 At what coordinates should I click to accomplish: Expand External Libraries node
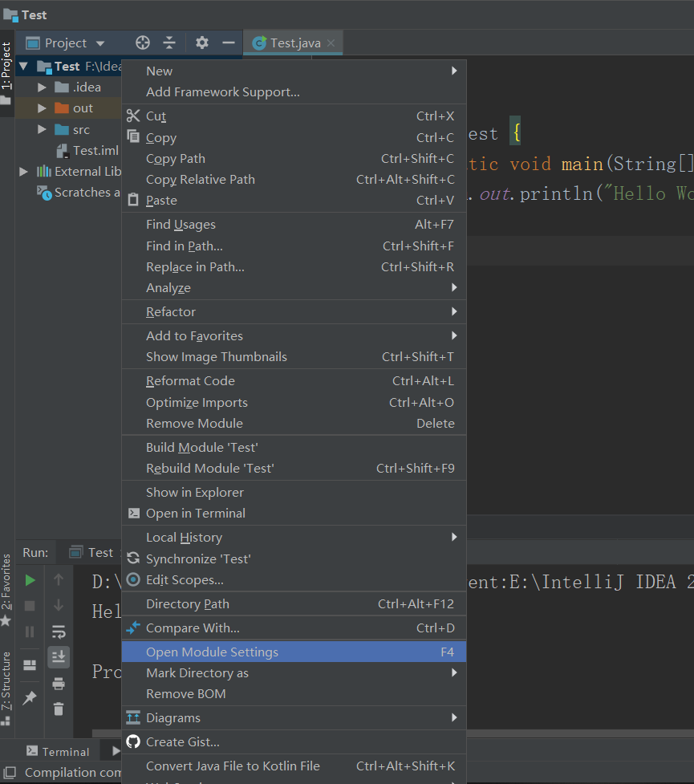click(23, 172)
